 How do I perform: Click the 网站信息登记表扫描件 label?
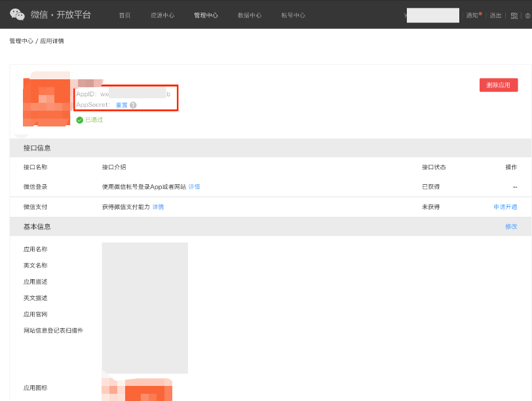click(53, 331)
